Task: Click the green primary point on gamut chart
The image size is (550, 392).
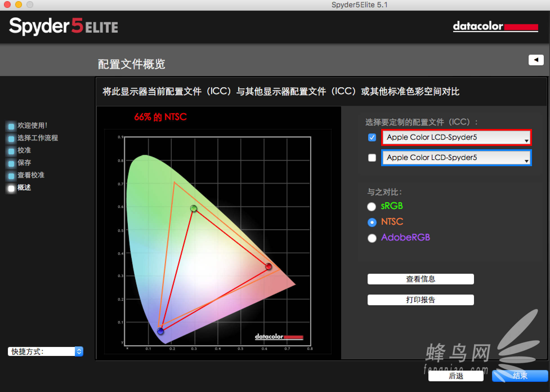Action: pos(194,208)
